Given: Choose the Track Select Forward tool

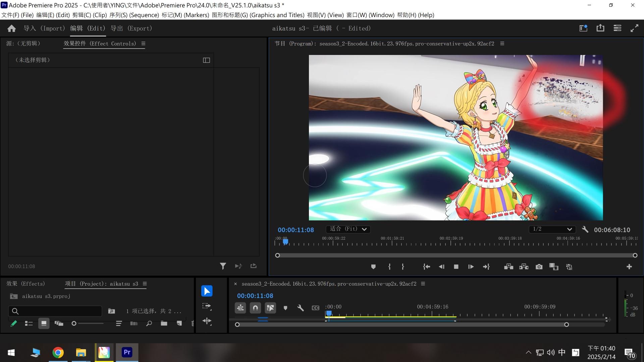Looking at the screenshot, I should coord(207,306).
